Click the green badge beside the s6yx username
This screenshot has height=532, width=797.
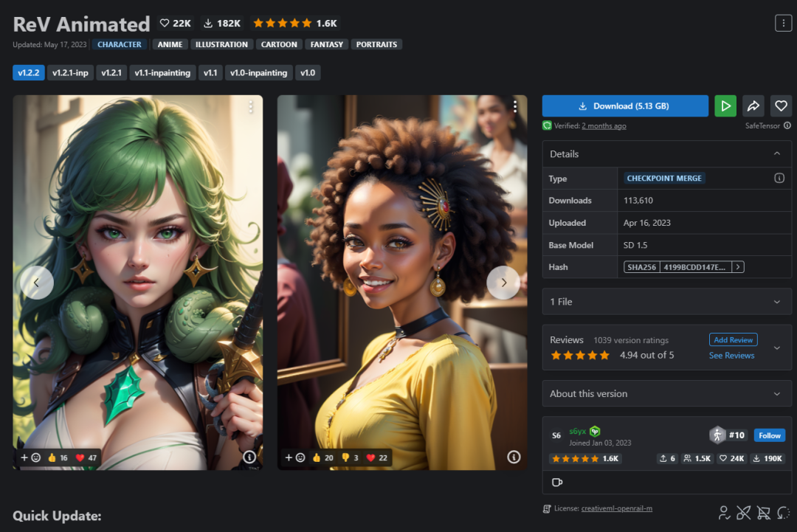(x=595, y=432)
